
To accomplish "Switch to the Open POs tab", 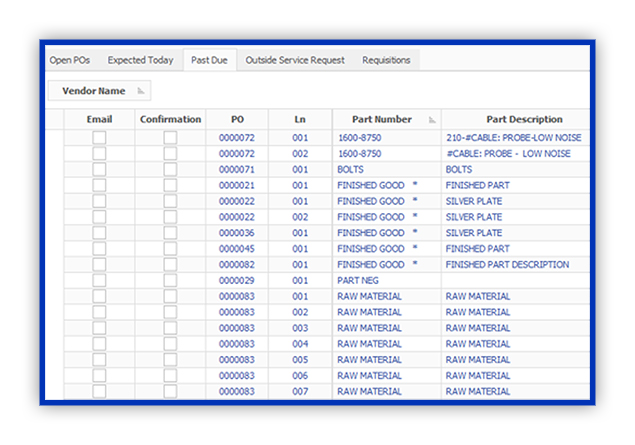I will pos(70,60).
